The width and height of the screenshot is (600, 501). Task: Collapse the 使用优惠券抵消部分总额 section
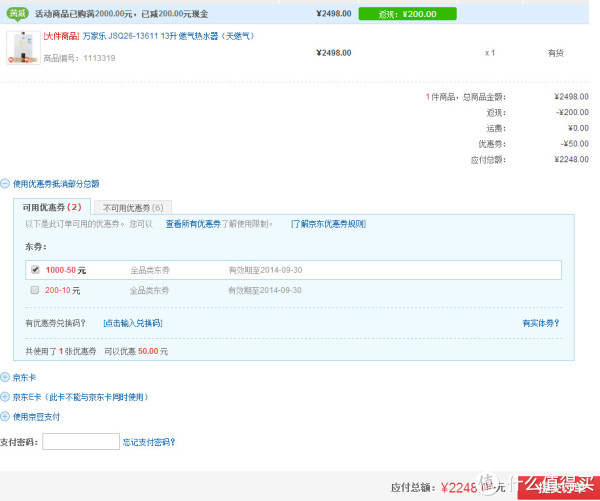point(5,184)
